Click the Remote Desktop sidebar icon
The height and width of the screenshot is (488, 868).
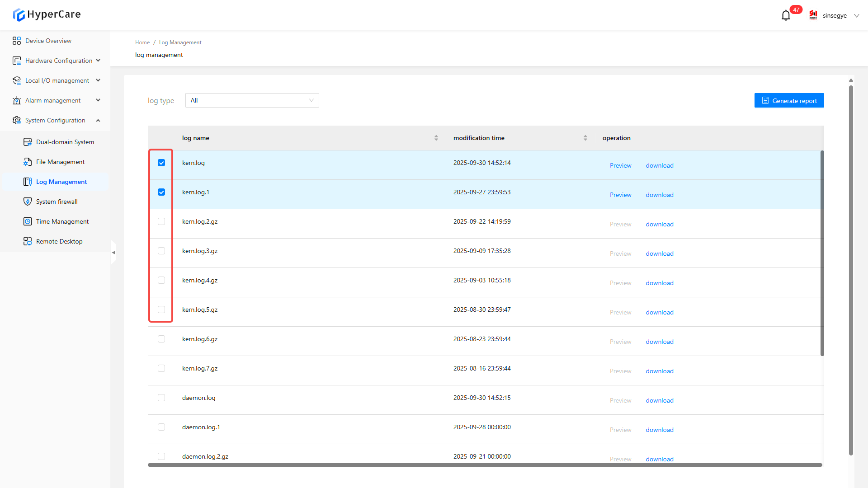tap(28, 241)
